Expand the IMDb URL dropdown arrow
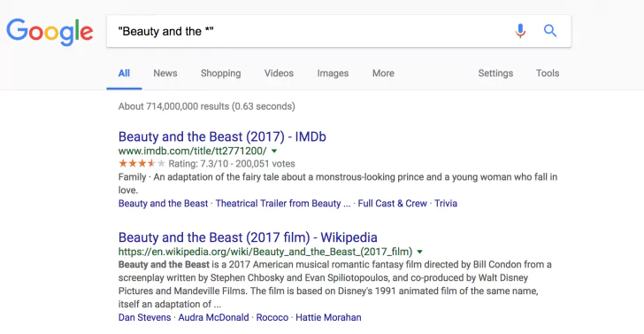This screenshot has width=644, height=334. coord(274,151)
